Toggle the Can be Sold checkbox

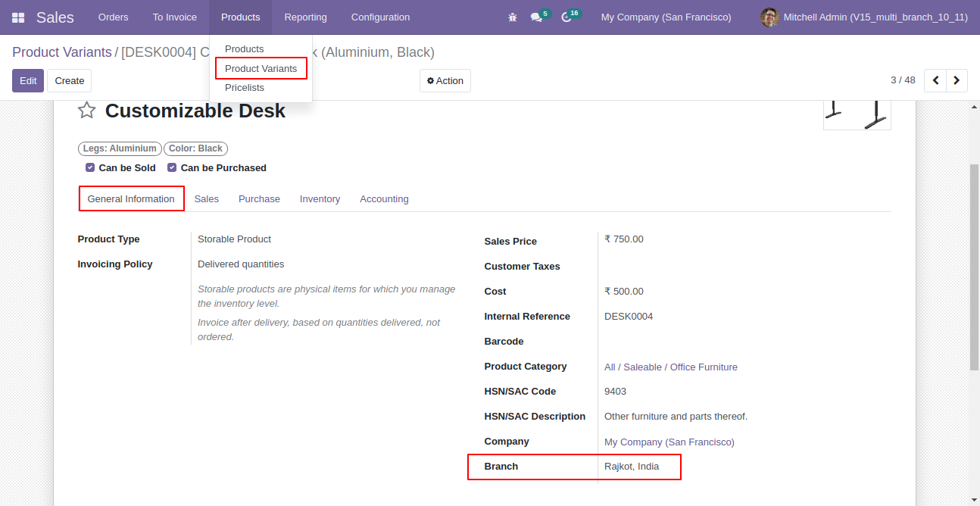coord(90,167)
